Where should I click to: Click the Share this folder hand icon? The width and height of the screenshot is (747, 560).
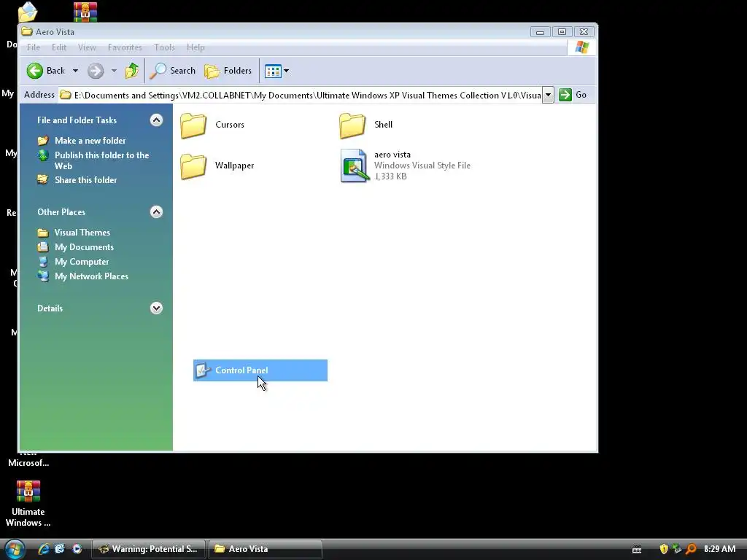tap(43, 179)
